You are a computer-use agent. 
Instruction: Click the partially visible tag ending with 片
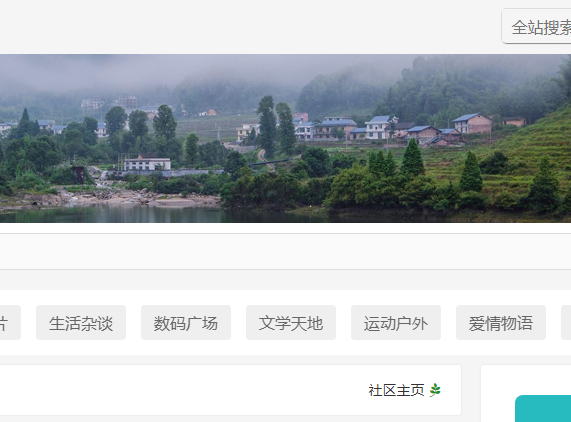coord(10,323)
